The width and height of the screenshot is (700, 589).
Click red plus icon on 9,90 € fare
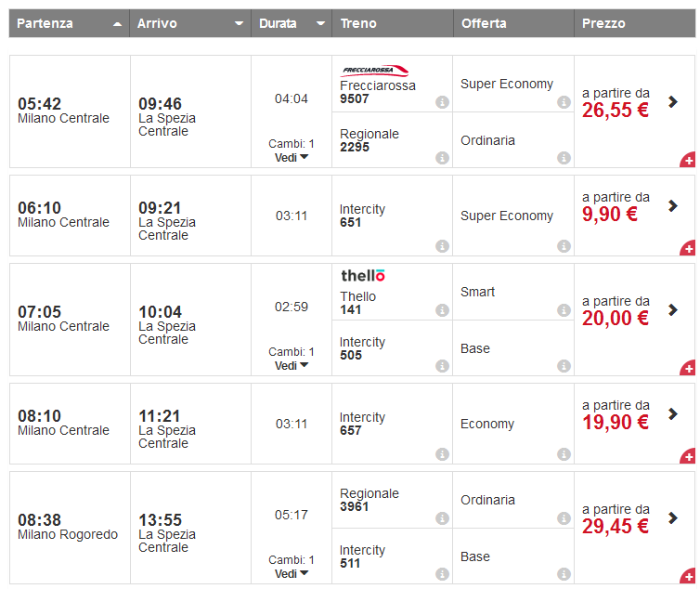[x=688, y=248]
